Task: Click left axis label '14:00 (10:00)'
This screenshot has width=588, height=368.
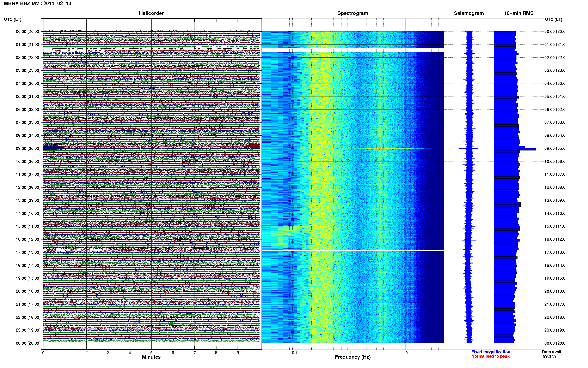Action: coord(28,213)
